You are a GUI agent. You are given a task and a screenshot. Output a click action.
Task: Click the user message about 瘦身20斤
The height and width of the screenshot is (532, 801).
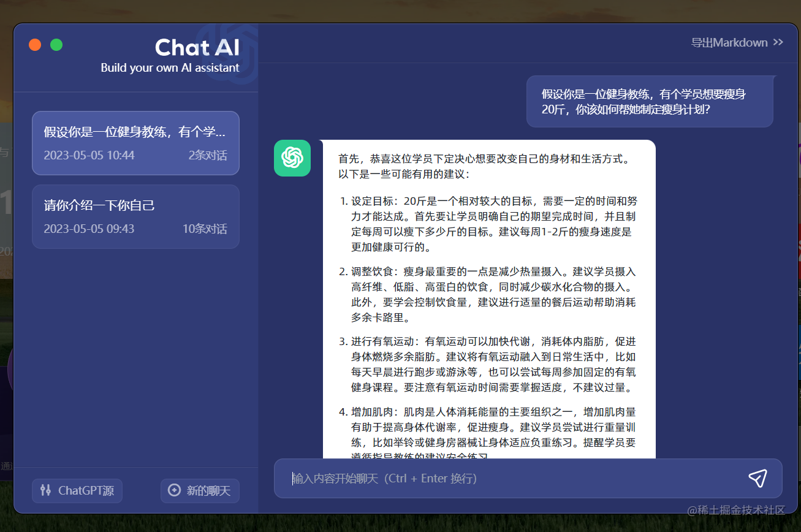650,102
